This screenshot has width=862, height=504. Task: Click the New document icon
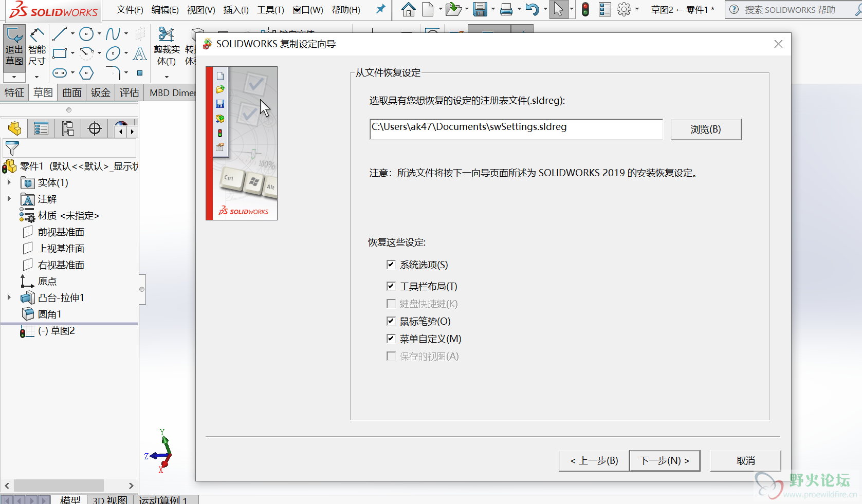(428, 9)
